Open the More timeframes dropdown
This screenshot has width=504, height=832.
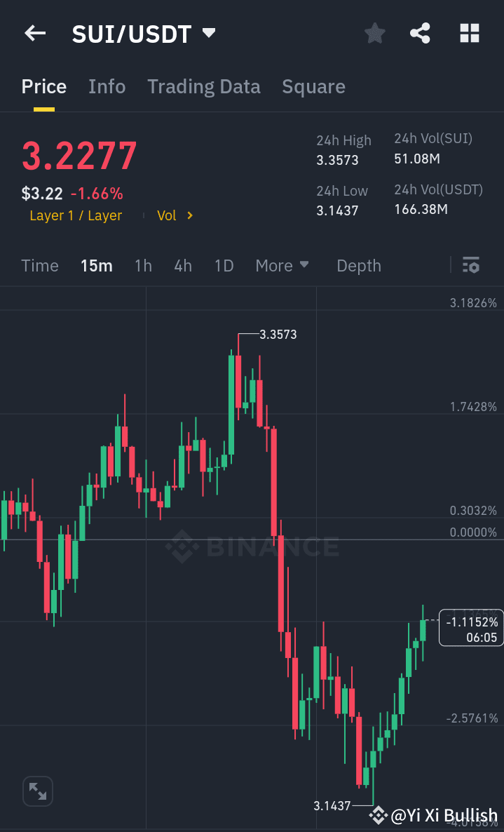[282, 265]
